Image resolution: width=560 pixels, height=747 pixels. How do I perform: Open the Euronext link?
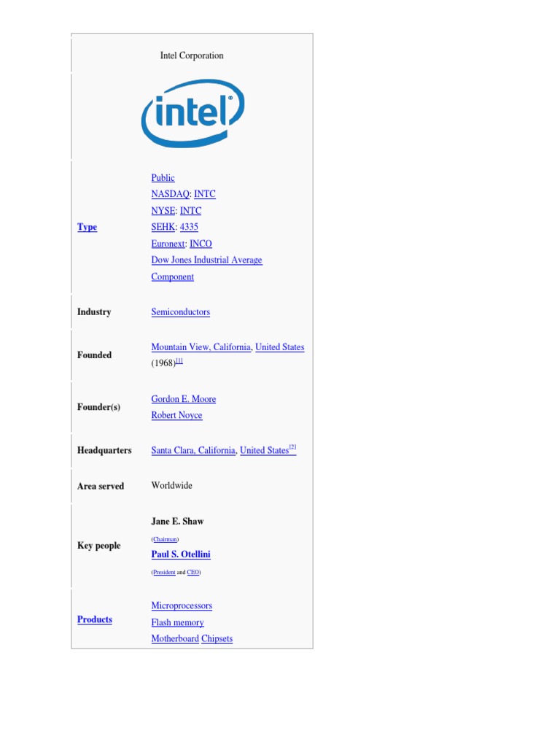[168, 244]
